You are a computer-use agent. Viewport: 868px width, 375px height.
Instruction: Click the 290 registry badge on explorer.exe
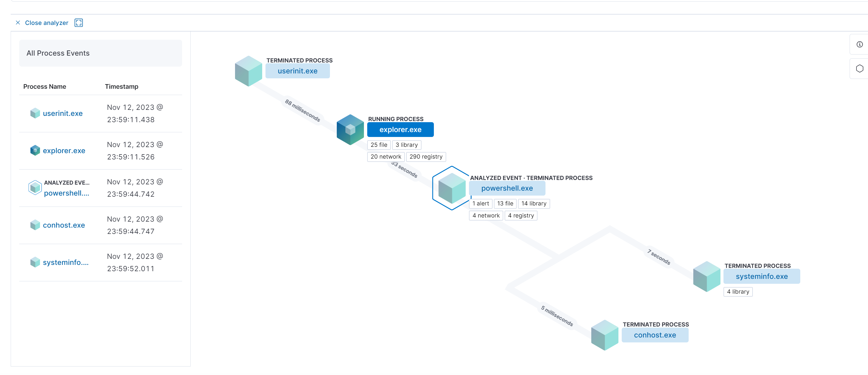coord(425,156)
